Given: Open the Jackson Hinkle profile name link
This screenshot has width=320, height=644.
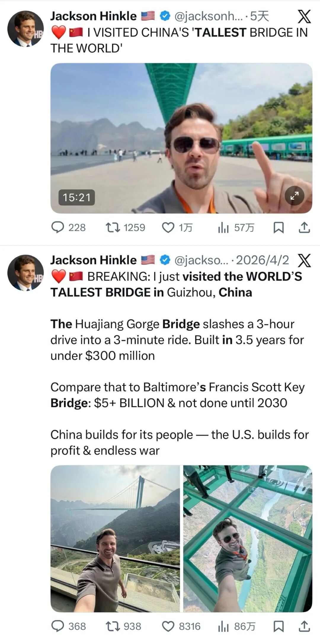Looking at the screenshot, I should coord(93,16).
